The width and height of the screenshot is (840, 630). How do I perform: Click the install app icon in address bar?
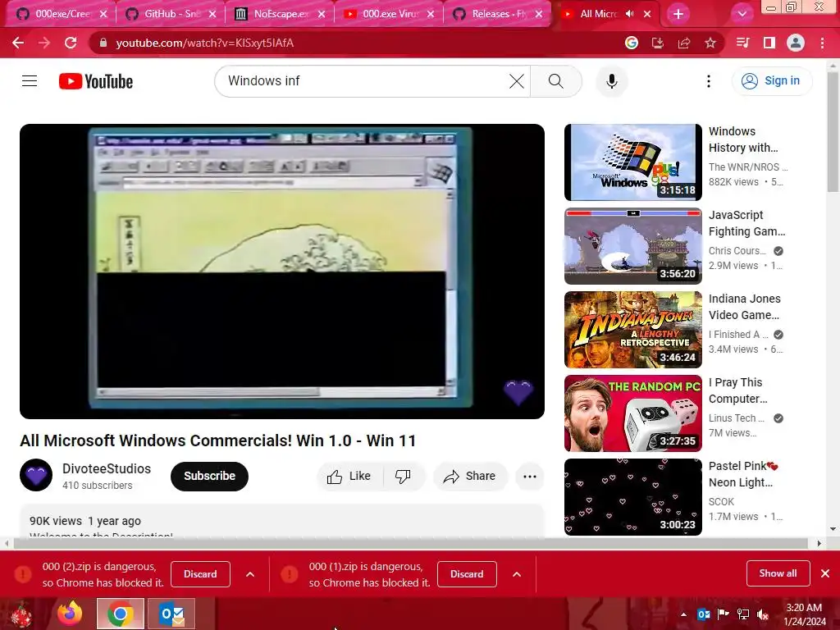pyautogui.click(x=658, y=43)
